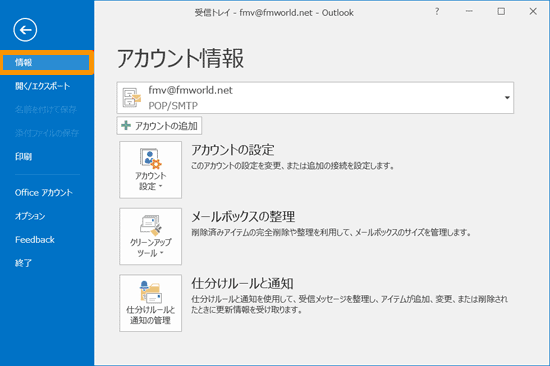
Task: Click the mail account icon beside fmv@fmworld.net
Action: [132, 98]
